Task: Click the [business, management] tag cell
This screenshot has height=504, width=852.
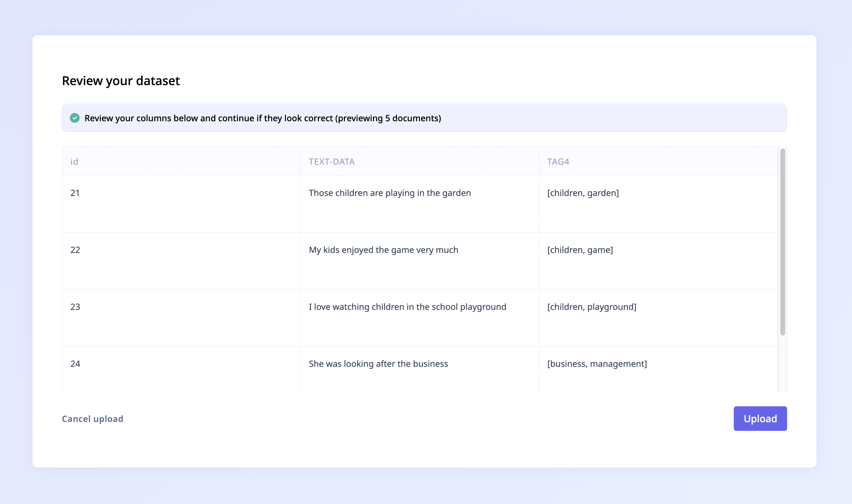Action: click(597, 364)
